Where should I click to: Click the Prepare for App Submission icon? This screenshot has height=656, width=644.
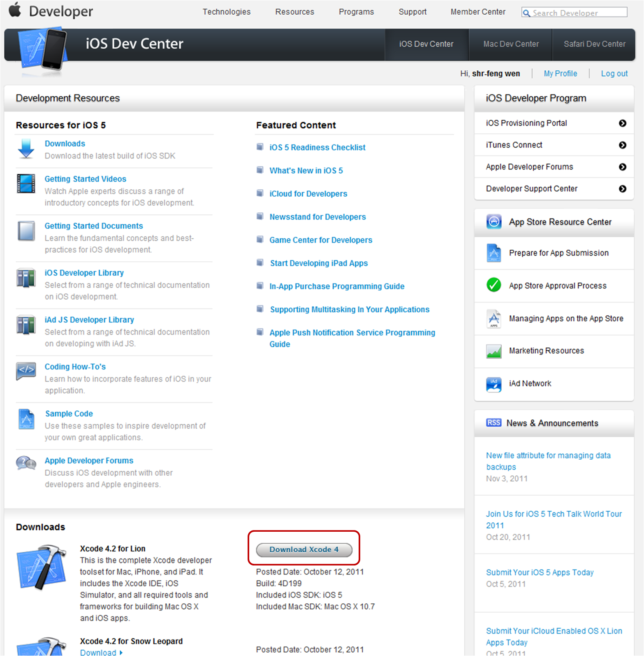494,253
